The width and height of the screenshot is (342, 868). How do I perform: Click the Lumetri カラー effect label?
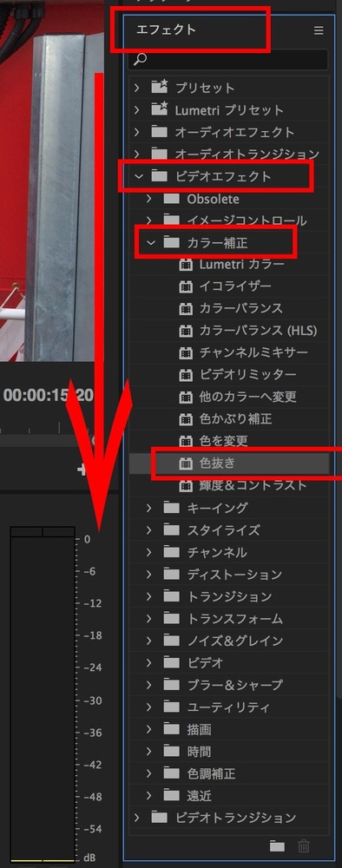point(242,265)
